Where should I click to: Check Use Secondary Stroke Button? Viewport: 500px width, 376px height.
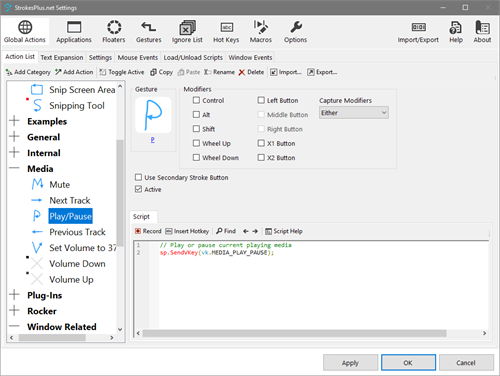pyautogui.click(x=138, y=177)
